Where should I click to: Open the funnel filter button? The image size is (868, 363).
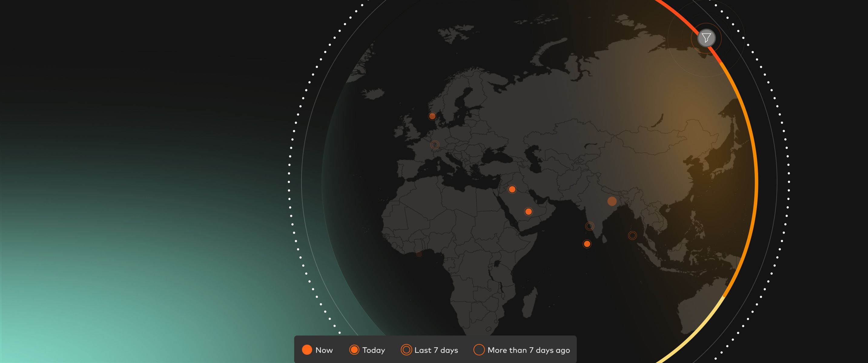[x=706, y=38]
